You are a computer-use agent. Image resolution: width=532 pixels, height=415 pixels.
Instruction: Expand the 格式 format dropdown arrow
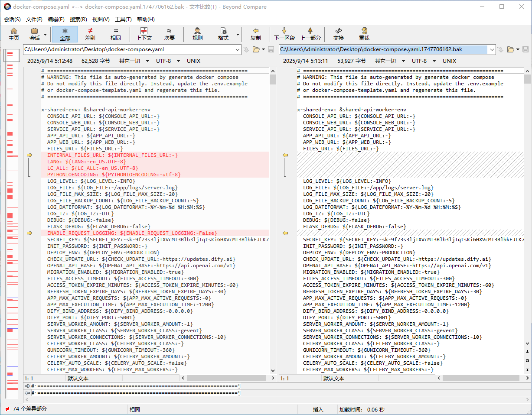238,34
